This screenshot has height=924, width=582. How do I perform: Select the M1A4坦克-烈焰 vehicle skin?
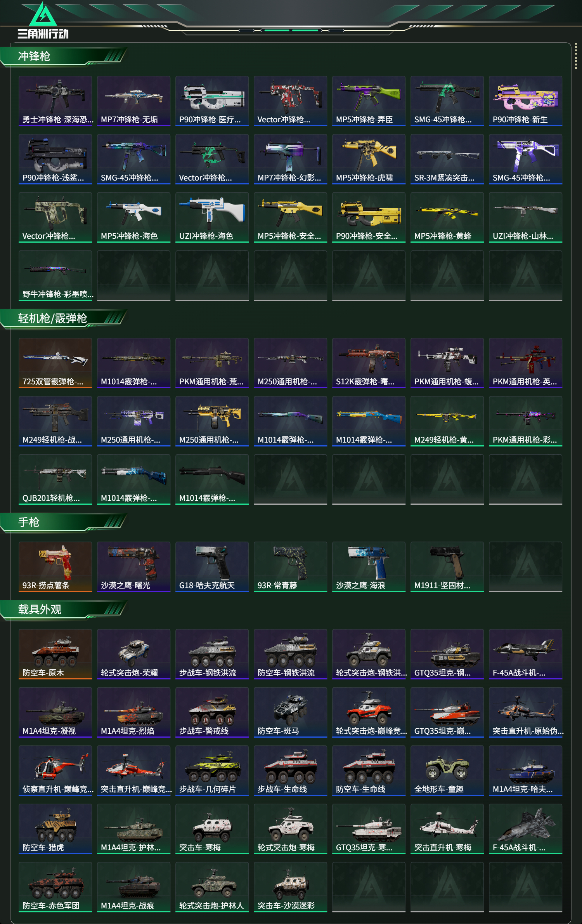(x=133, y=712)
